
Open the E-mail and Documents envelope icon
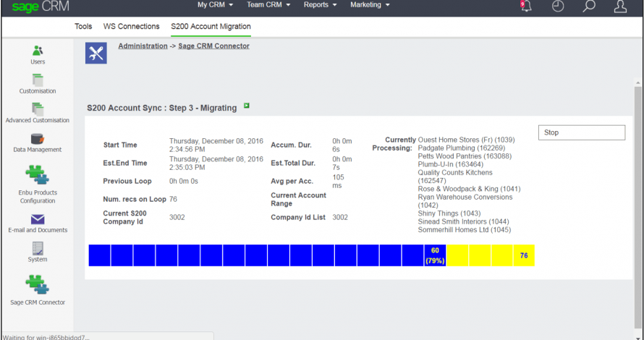tap(38, 219)
